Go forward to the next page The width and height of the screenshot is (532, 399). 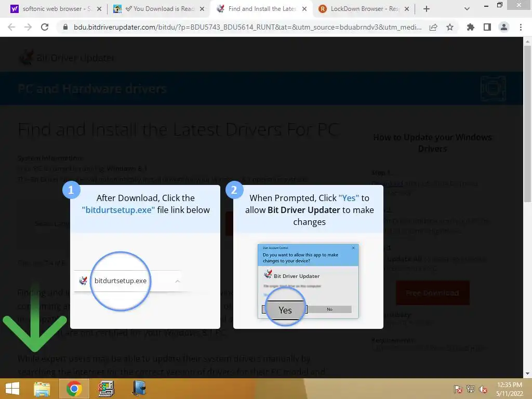(28, 27)
